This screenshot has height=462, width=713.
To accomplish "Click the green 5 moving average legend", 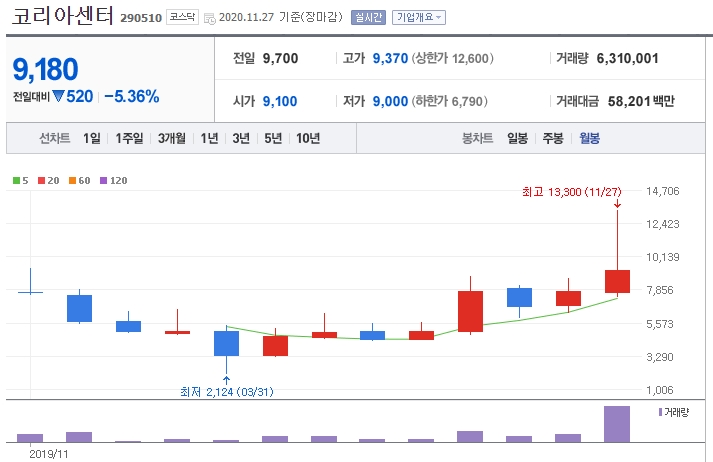I will (x=20, y=181).
